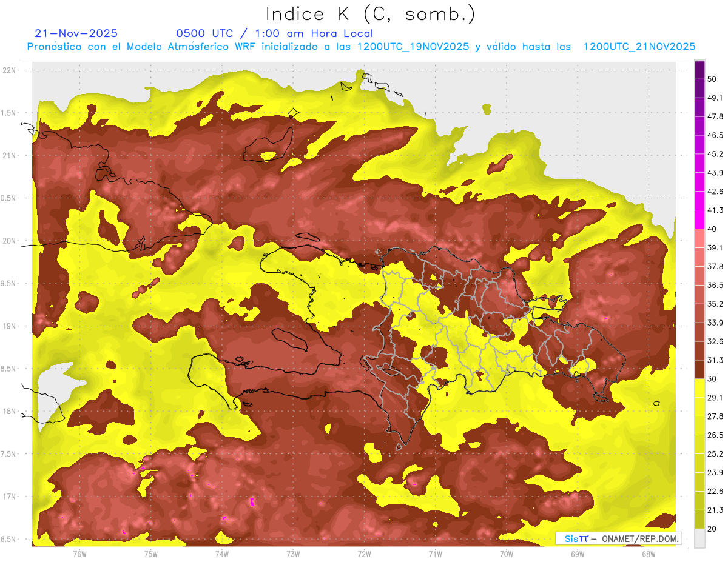Pick the gray swatch below the 20 value
Screen dimensions: 728x562
[x=700, y=538]
